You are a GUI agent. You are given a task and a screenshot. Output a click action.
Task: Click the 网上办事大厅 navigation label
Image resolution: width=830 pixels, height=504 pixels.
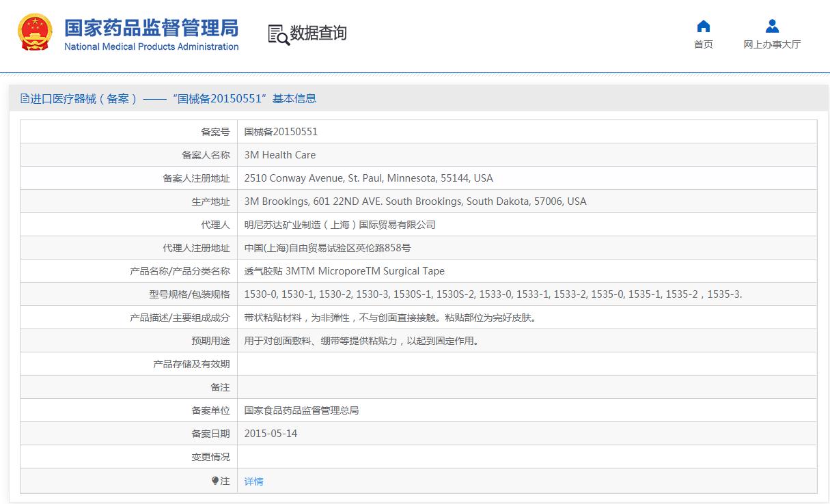[772, 44]
